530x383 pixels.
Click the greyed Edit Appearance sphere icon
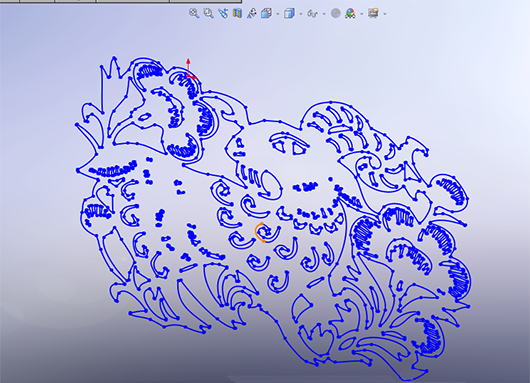(x=336, y=13)
